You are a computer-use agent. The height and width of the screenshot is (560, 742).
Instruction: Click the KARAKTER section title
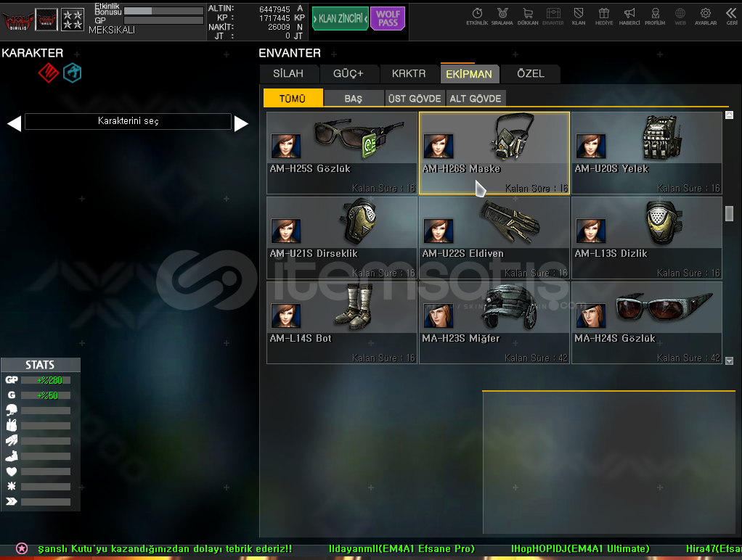point(33,53)
